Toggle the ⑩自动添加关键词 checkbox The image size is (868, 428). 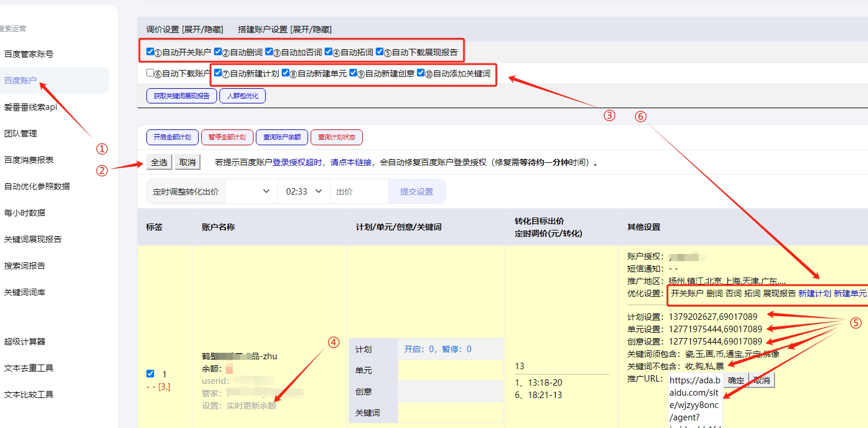pos(421,73)
